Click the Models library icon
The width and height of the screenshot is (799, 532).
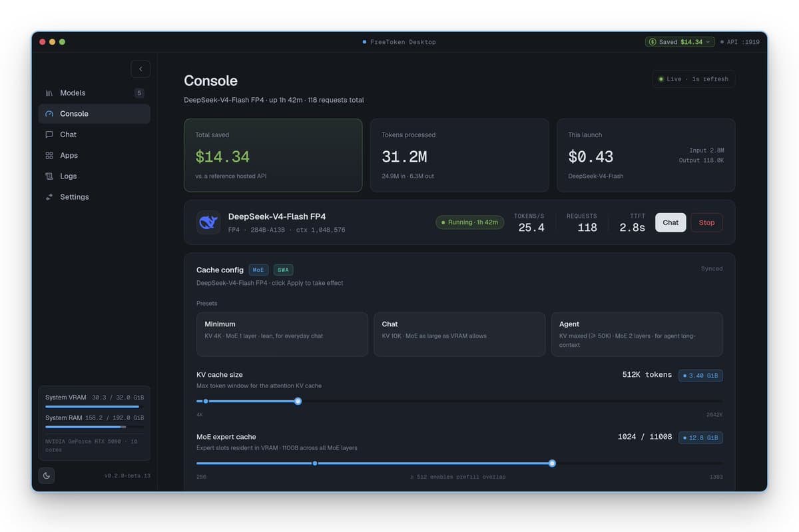pyautogui.click(x=49, y=93)
